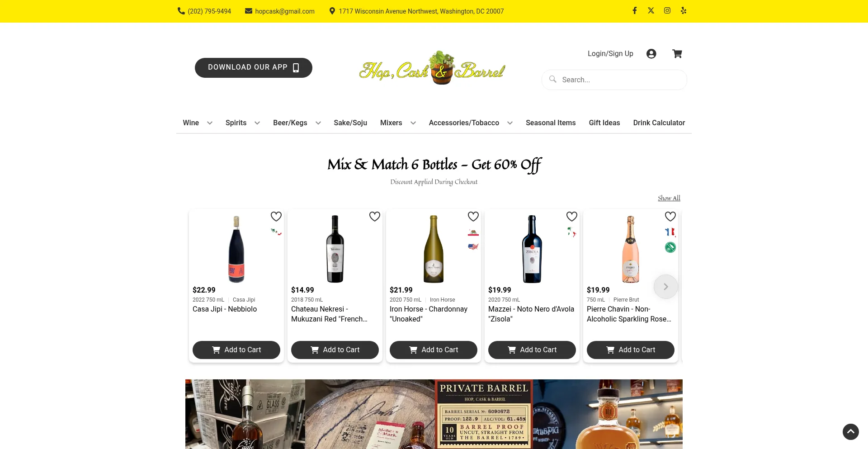Open the Gift Ideas menu item

[604, 123]
